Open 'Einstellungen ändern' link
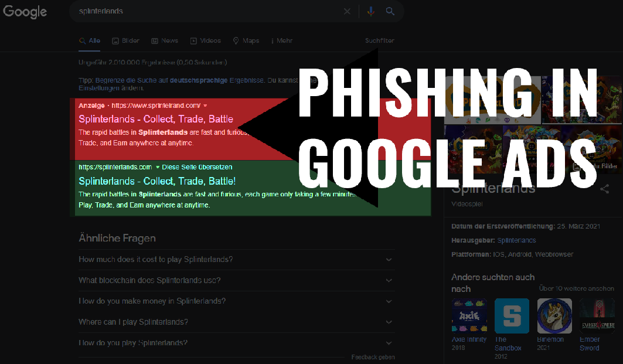The image size is (623, 364). (111, 89)
